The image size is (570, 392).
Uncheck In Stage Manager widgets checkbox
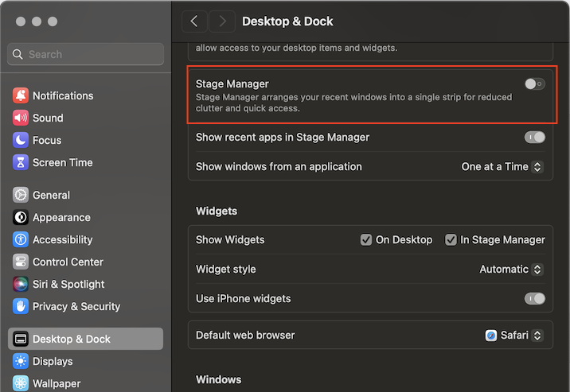click(x=451, y=239)
